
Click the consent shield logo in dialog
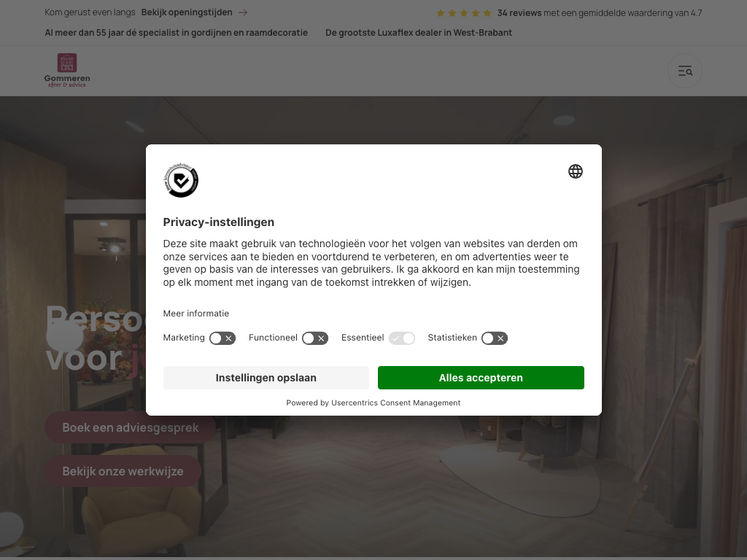coord(181,180)
